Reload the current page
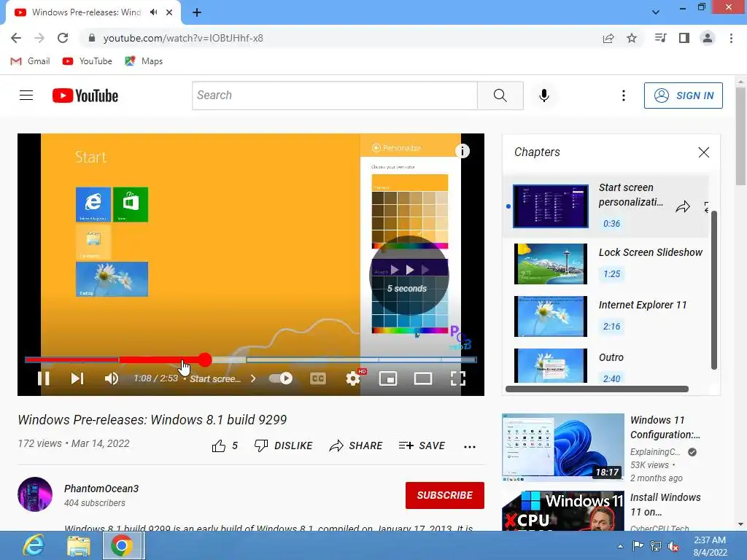The image size is (747, 560). point(63,38)
